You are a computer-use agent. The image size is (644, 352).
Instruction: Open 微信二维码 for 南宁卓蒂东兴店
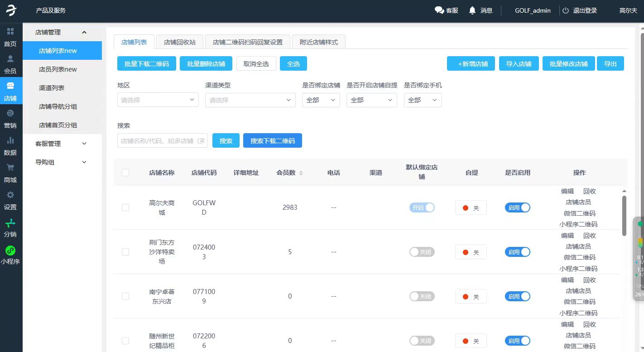(580, 302)
